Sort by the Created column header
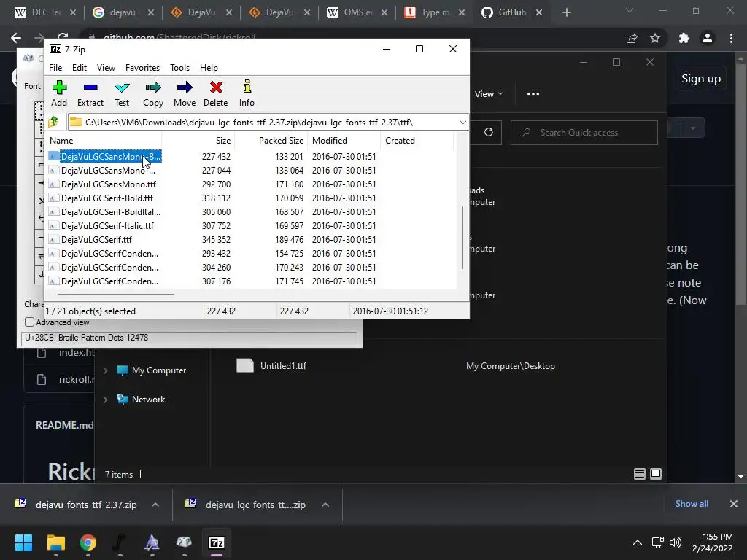 (x=417, y=141)
